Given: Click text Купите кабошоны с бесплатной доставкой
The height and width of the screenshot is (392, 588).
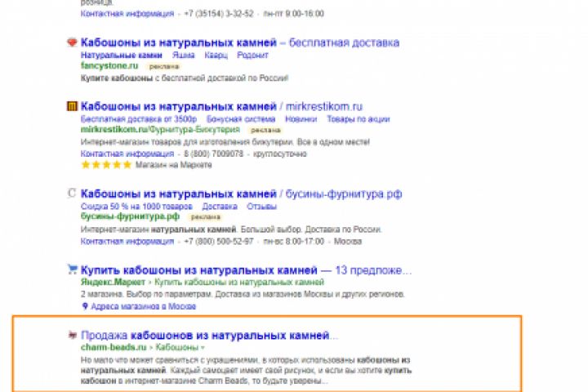Looking at the screenshot, I should click(x=185, y=78).
